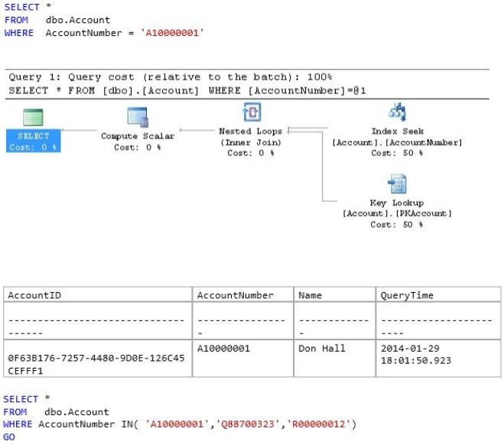
Task: Click the Query 1 cost header line
Action: 171,77
